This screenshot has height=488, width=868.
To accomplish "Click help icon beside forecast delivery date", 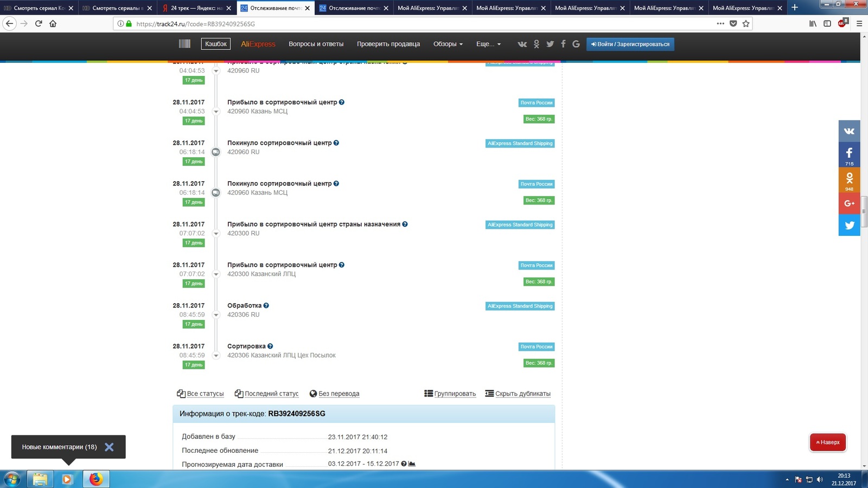I will (x=404, y=464).
